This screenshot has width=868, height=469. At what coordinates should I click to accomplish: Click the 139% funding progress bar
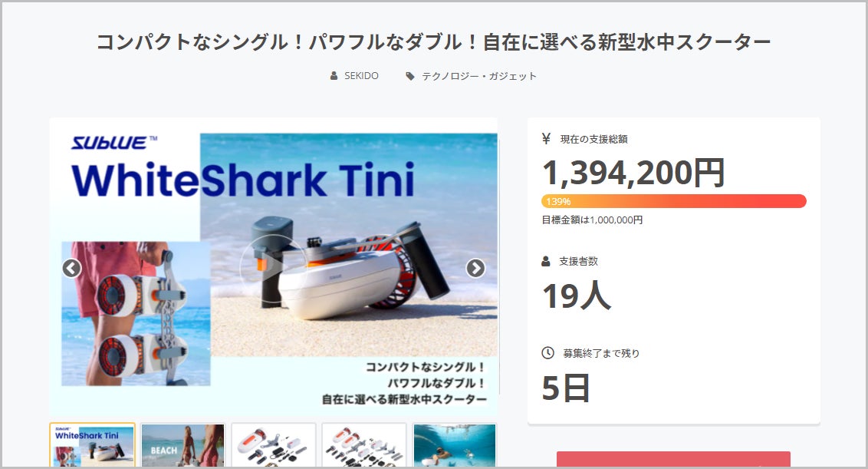point(674,201)
